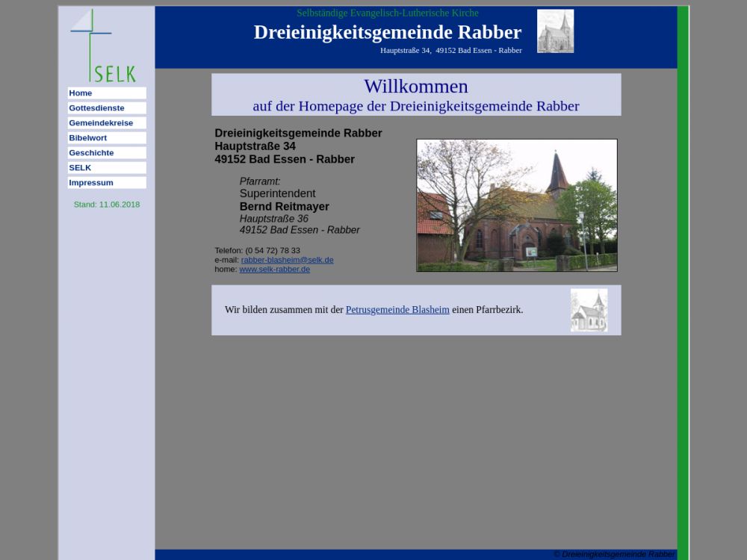Click the rabber-blasheim@selk.de email link

pos(287,260)
